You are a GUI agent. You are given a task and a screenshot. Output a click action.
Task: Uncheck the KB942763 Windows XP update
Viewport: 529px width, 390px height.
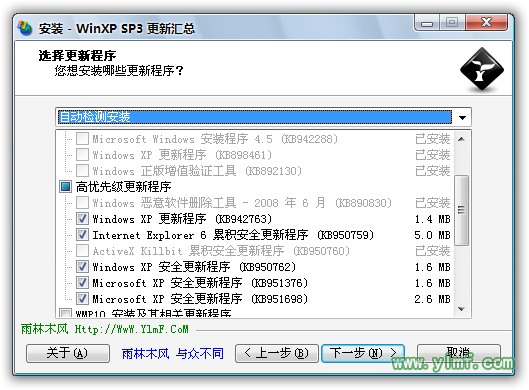click(82, 219)
